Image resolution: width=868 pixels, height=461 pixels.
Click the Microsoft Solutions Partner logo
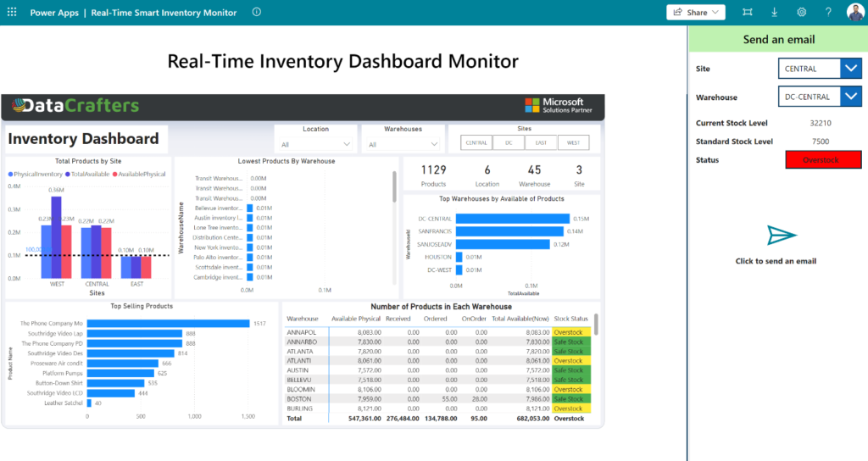tap(559, 105)
